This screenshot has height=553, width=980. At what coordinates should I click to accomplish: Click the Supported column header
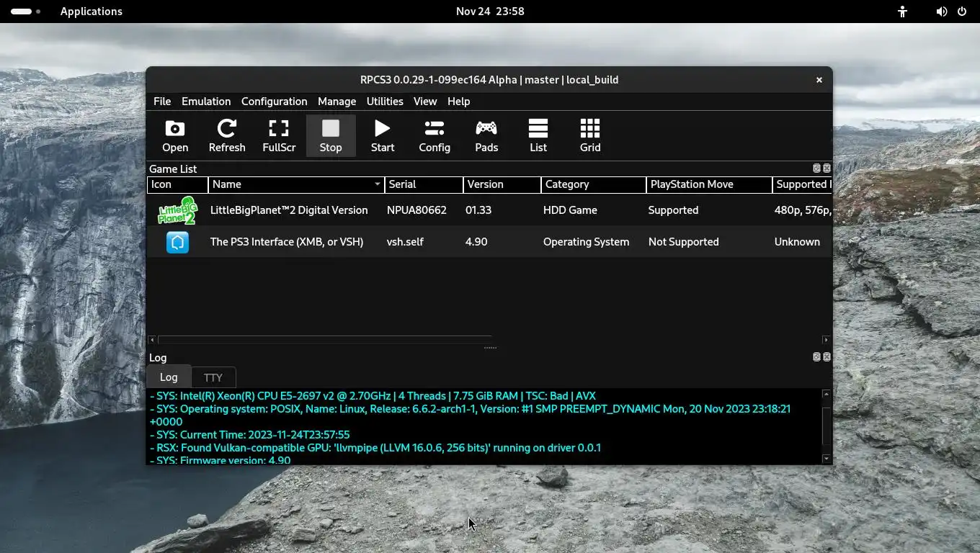(x=802, y=184)
